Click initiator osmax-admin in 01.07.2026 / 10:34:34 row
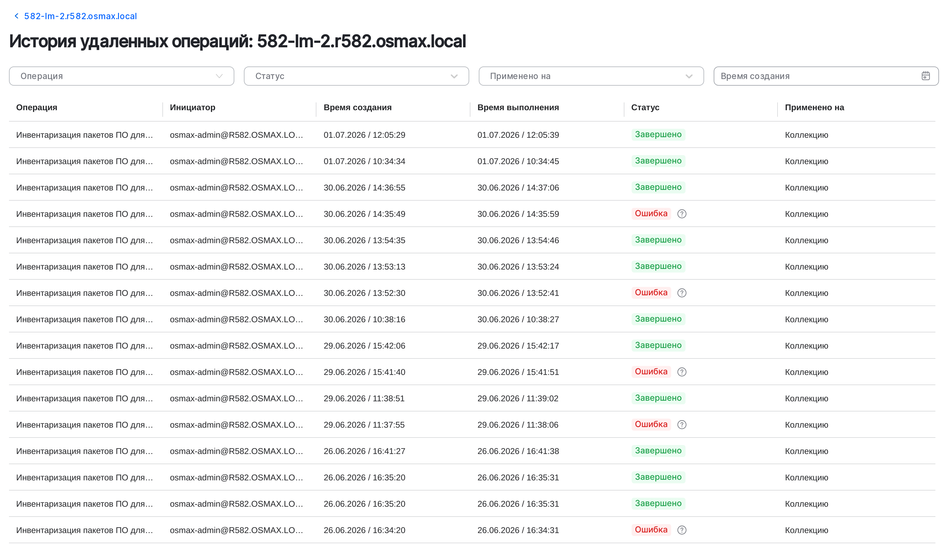 pyautogui.click(x=236, y=161)
